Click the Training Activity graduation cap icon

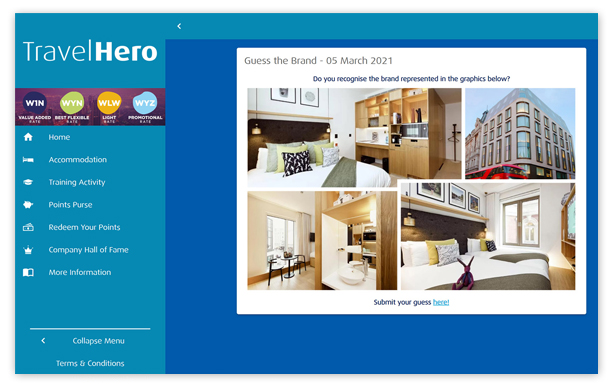coord(28,182)
